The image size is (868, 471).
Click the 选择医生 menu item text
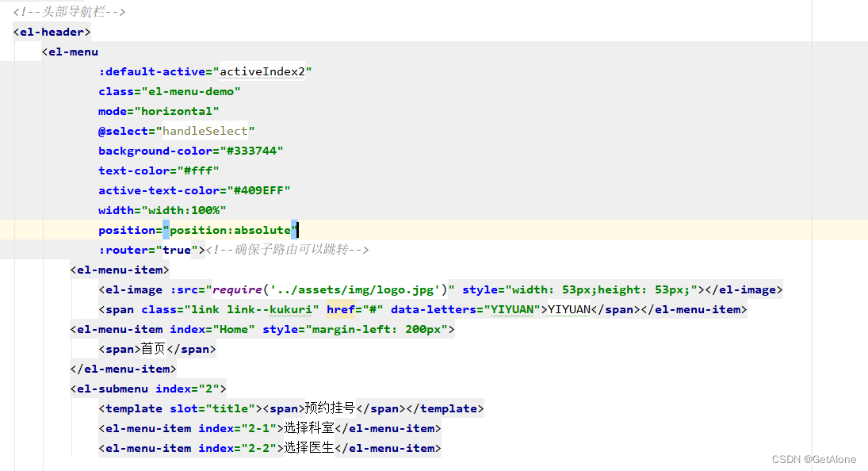tap(309, 448)
